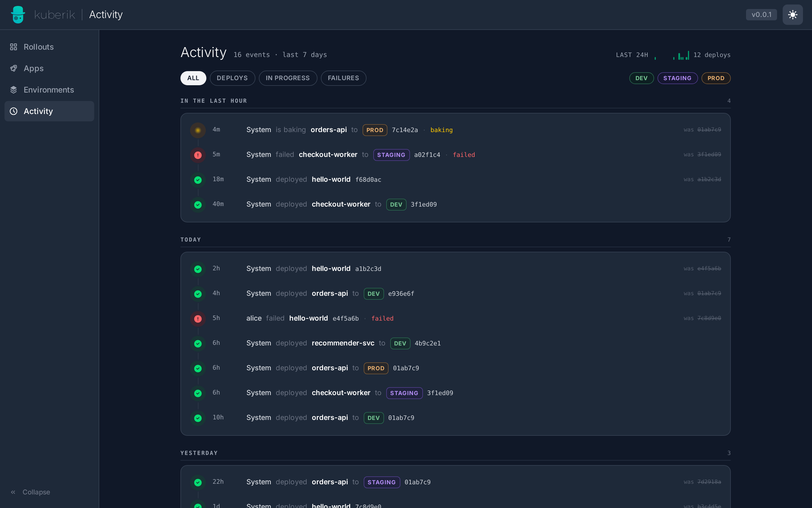Click the Rollouts grid icon
The image size is (812, 508).
pyautogui.click(x=14, y=47)
